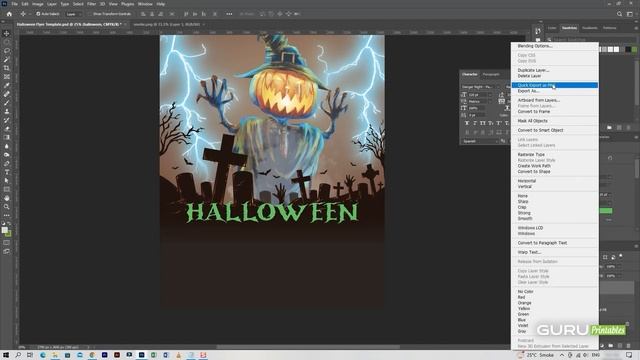Select the Blur tool
This screenshot has height=360, width=640.
coord(7,146)
